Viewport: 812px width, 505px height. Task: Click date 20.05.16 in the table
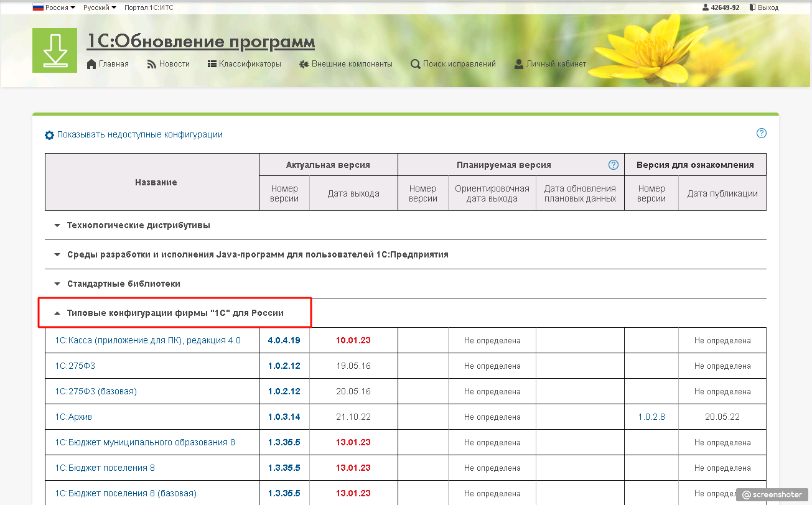[353, 391]
